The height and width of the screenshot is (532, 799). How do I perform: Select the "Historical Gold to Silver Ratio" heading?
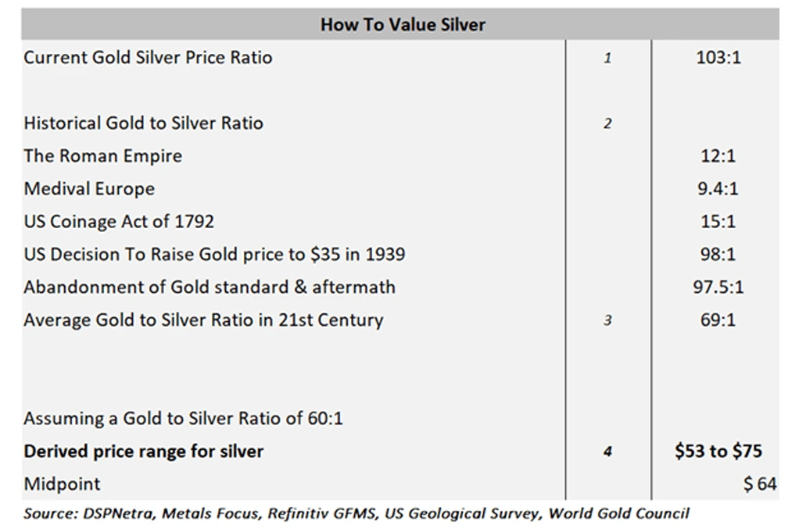pos(143,123)
